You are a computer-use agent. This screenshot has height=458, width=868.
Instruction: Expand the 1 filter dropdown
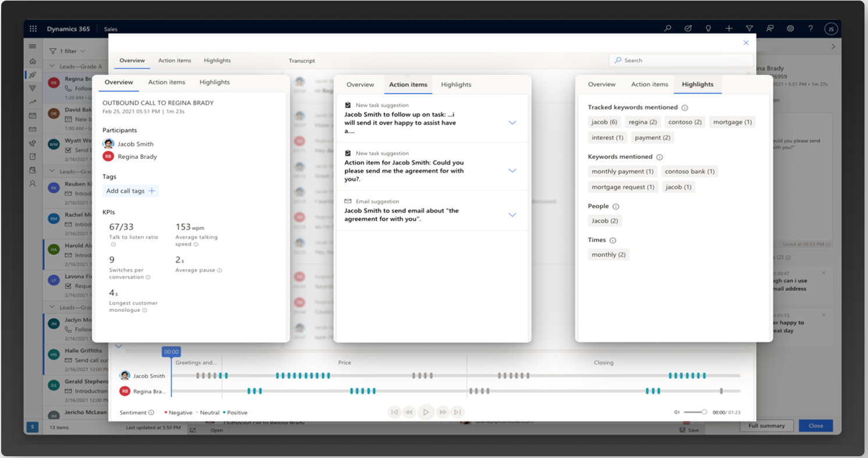click(67, 51)
